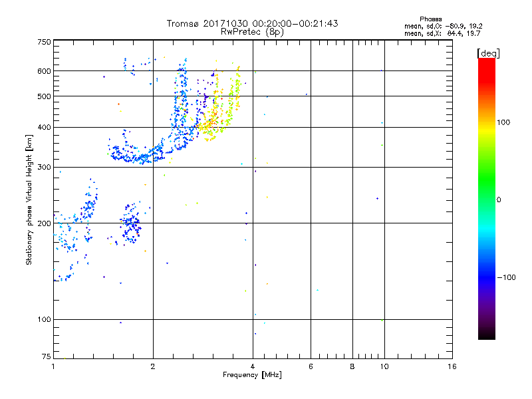This screenshot has height=399, width=532.
Task: Click the 300 km height tick label
Action: pos(44,168)
